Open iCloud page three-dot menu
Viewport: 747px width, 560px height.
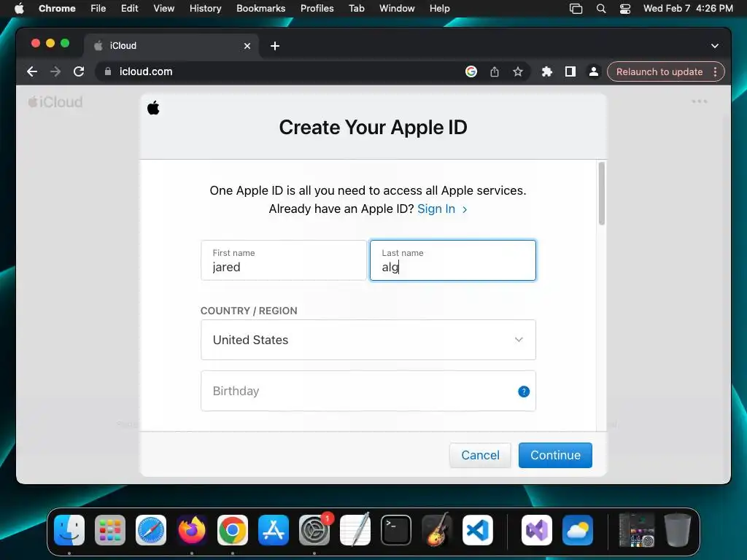pos(700,101)
